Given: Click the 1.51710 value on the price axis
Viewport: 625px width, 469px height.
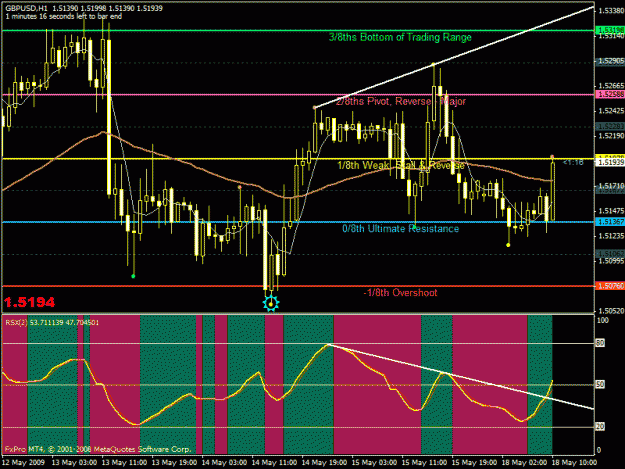Looking at the screenshot, I should pos(611,186).
